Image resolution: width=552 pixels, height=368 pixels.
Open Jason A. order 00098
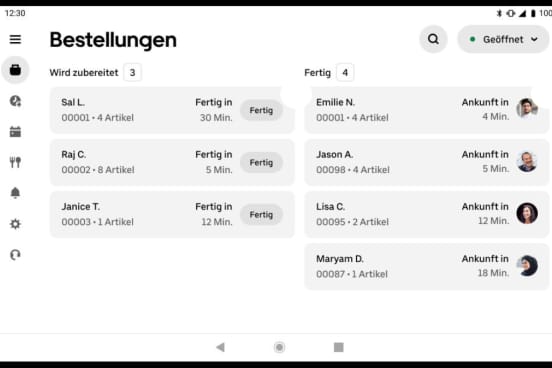426,162
